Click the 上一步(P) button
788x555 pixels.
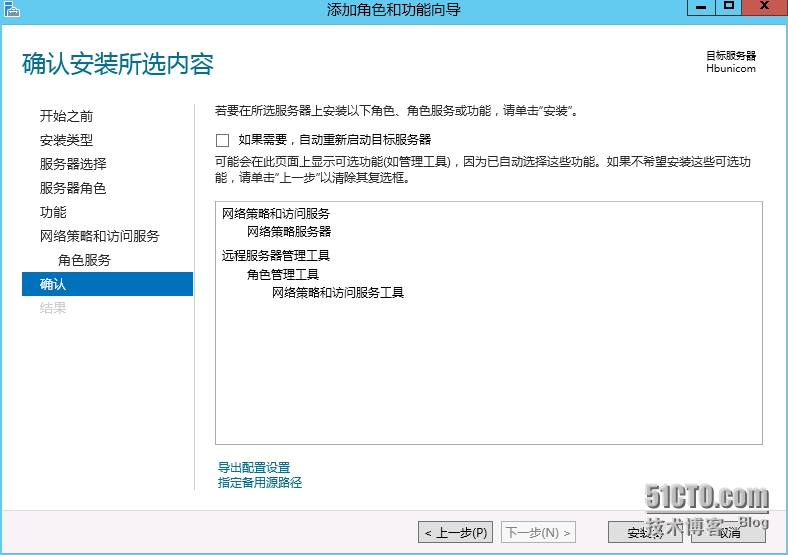(455, 532)
